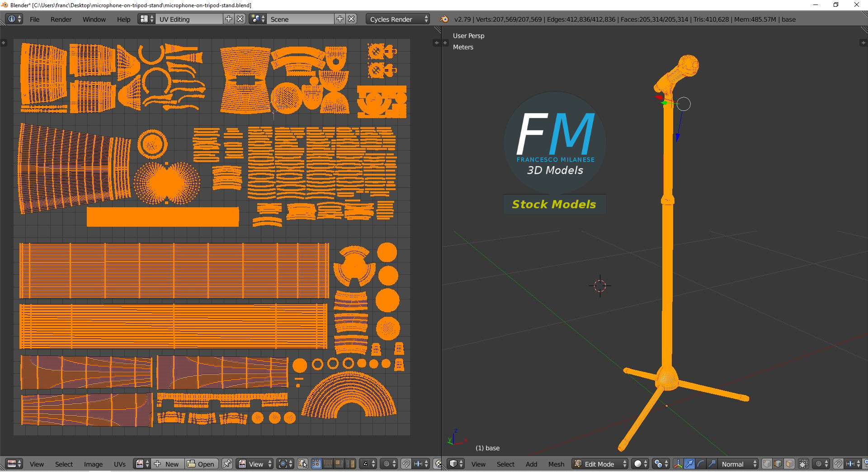Image resolution: width=868 pixels, height=472 pixels.
Task: Toggle limit selection to visible
Action: 803,464
